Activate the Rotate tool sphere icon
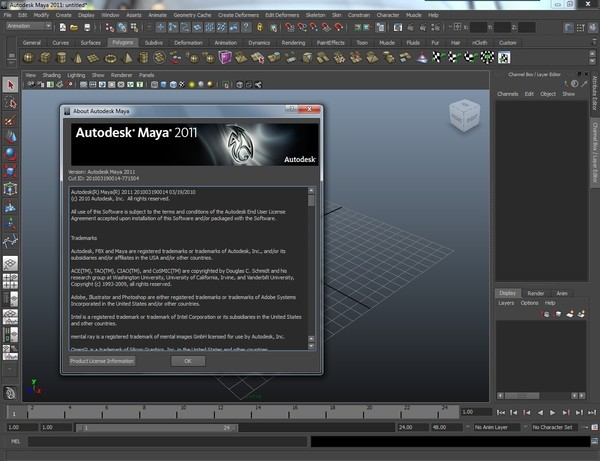The image size is (600, 461). tap(10, 154)
